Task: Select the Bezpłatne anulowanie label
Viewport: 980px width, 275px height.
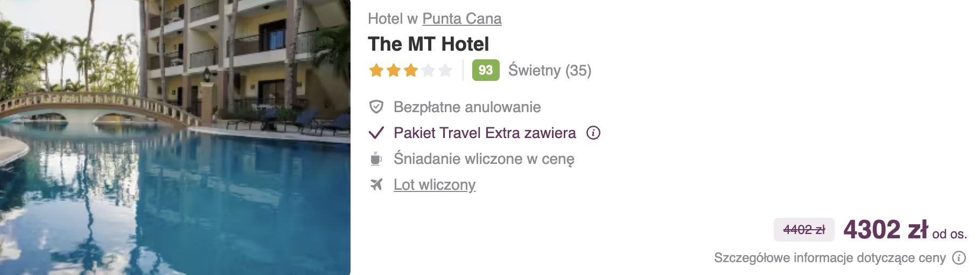Action: point(467,107)
